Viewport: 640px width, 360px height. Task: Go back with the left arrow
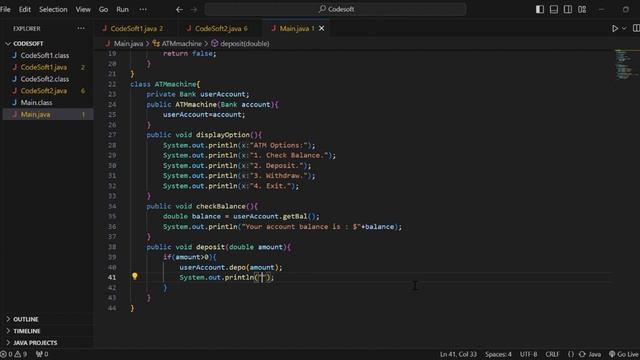pos(179,9)
